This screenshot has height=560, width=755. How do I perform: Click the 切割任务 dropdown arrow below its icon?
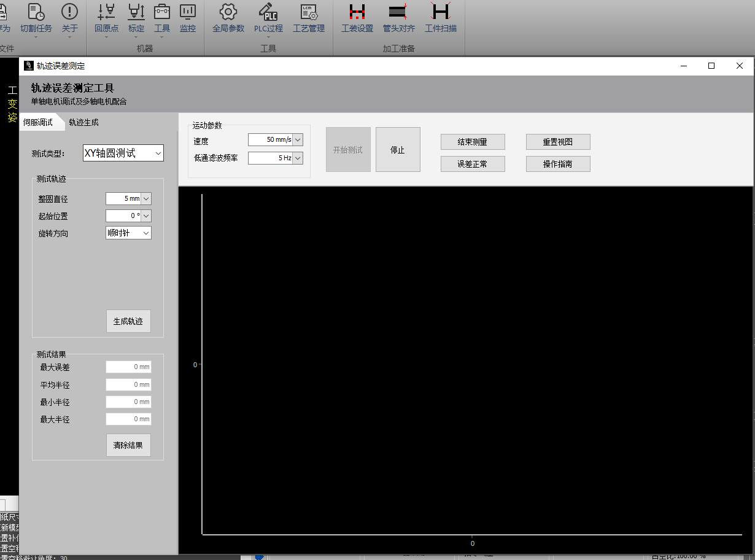point(36,37)
